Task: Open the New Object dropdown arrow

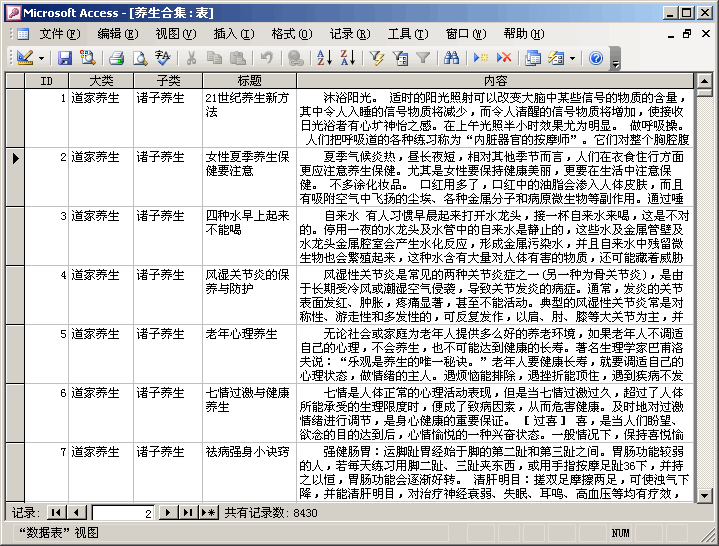Action: tap(572, 58)
